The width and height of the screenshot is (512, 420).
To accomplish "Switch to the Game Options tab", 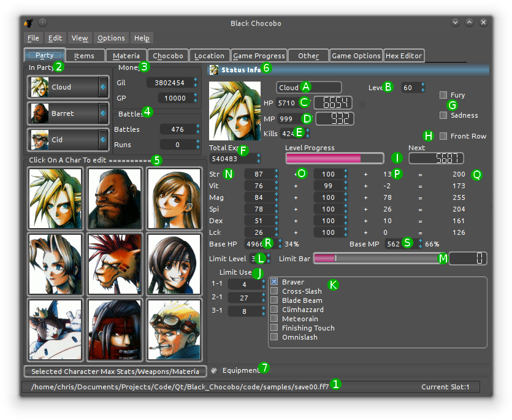I will (356, 56).
